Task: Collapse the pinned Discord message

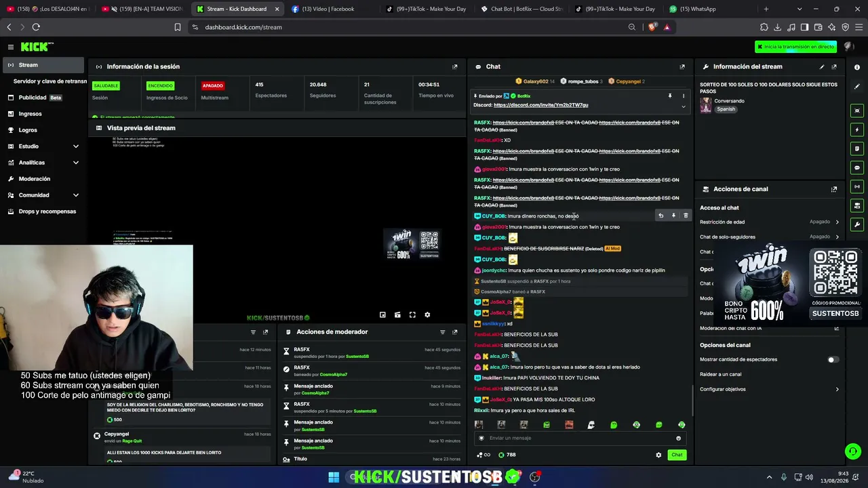Action: point(683,106)
